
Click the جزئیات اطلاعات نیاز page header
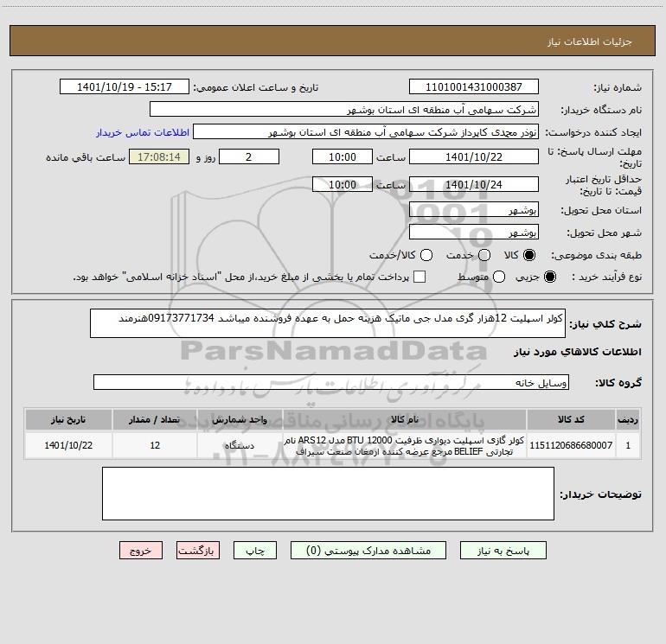(x=590, y=41)
